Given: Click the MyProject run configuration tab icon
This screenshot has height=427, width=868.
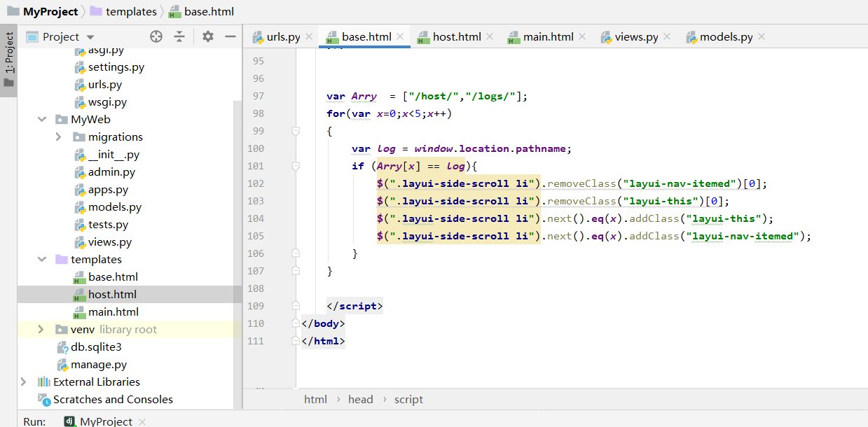Looking at the screenshot, I should pos(69,421).
